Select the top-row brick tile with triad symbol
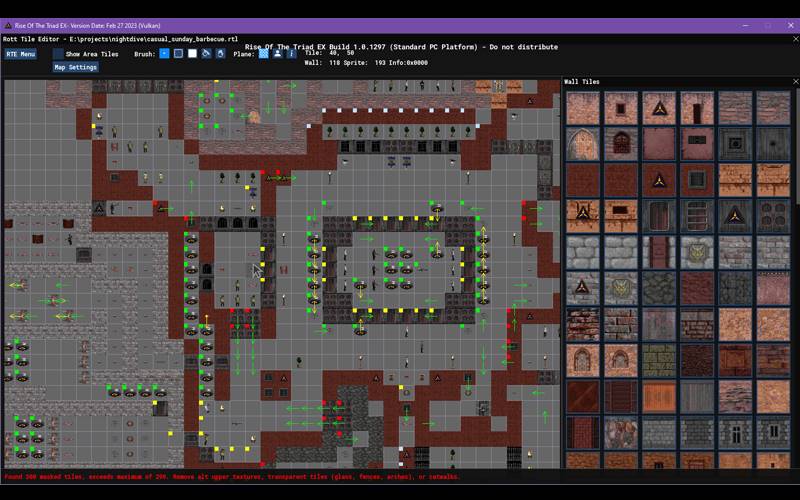 pyautogui.click(x=659, y=108)
